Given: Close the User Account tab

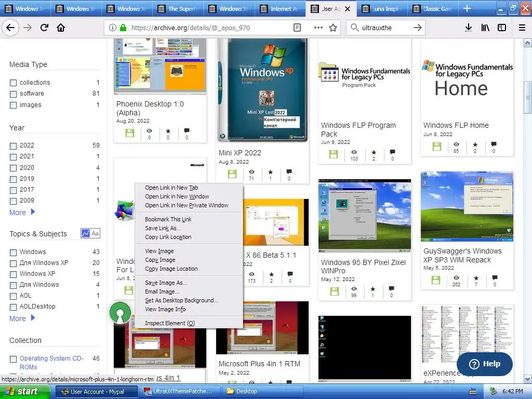Looking at the screenshot, I should point(348,9).
